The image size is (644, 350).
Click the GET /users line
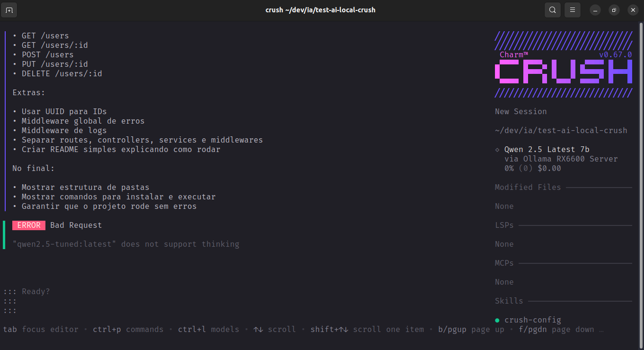tap(45, 36)
